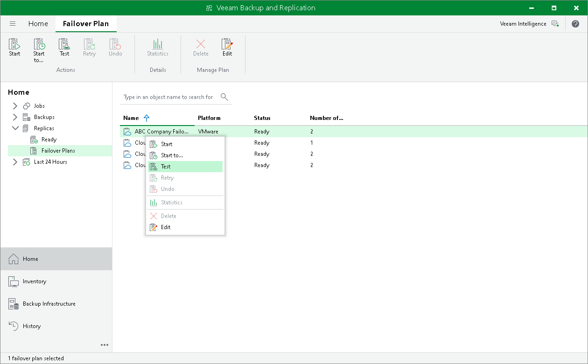Screen dimensions: 588x364
Task: Choose Test in context menu
Action: pos(185,167)
